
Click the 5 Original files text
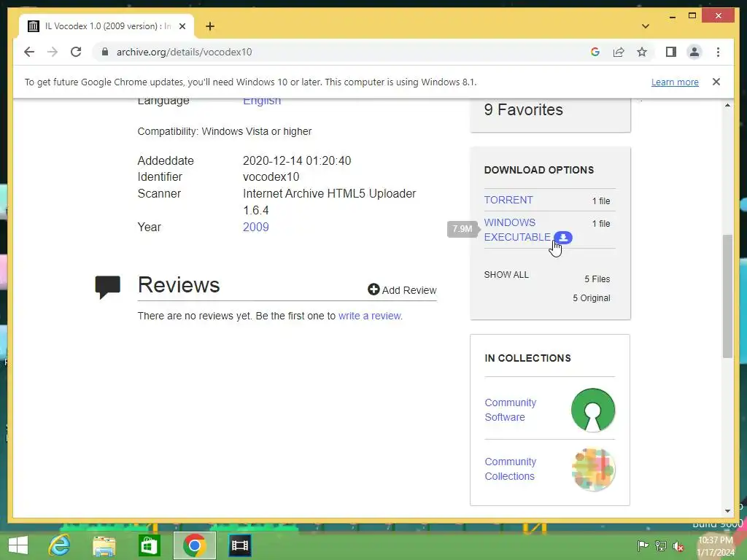click(x=591, y=298)
